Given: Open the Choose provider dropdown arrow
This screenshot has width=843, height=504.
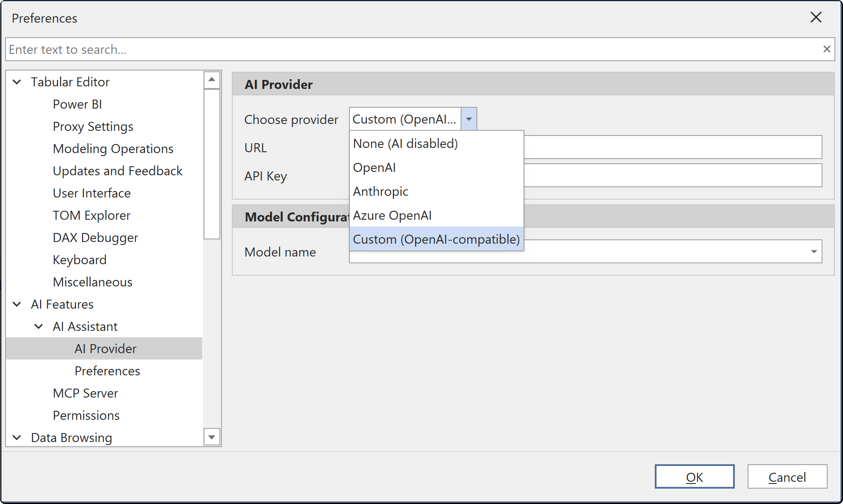Looking at the screenshot, I should tap(469, 119).
